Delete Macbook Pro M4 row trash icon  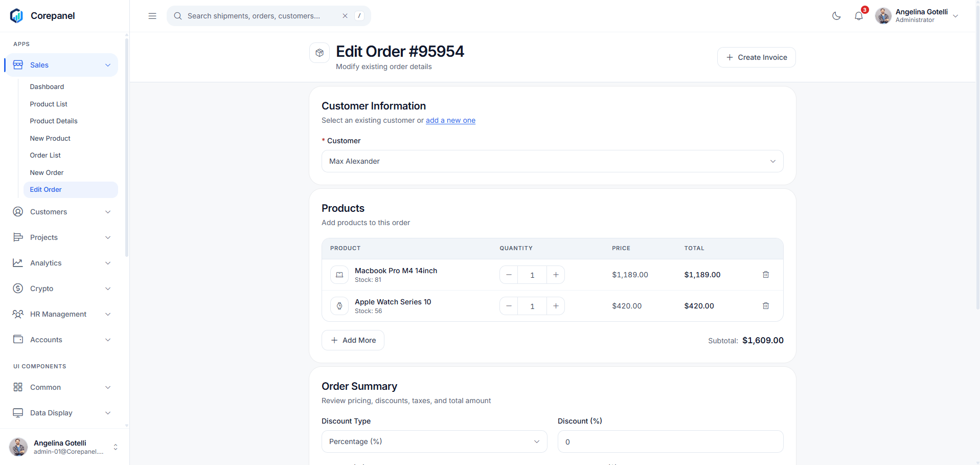tap(766, 275)
